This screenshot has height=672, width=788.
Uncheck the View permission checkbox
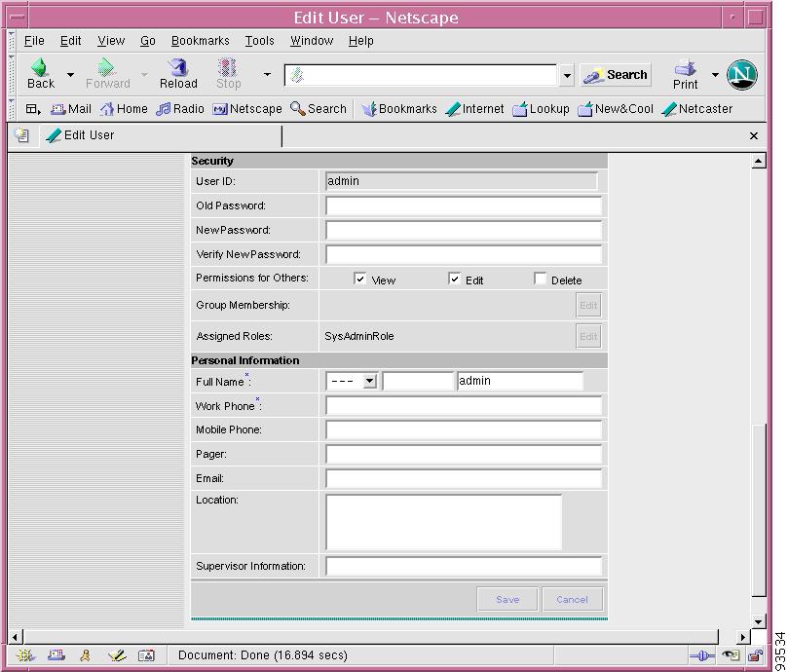(359, 279)
